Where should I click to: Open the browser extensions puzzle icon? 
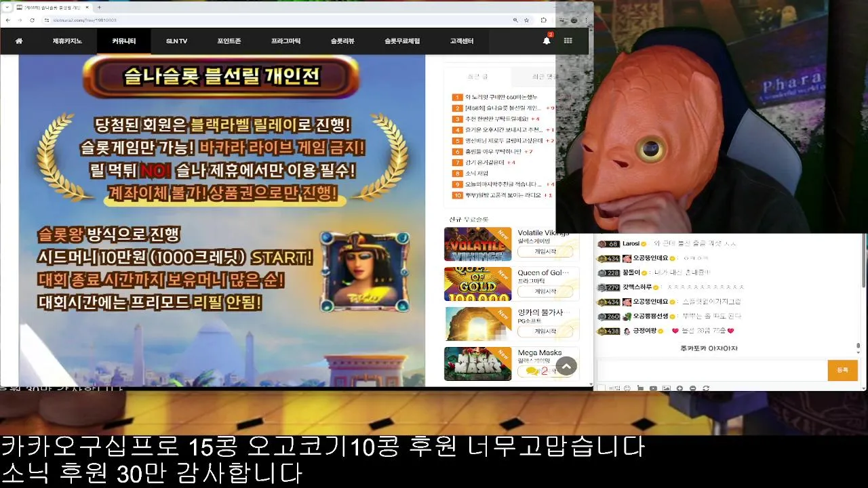tap(544, 20)
